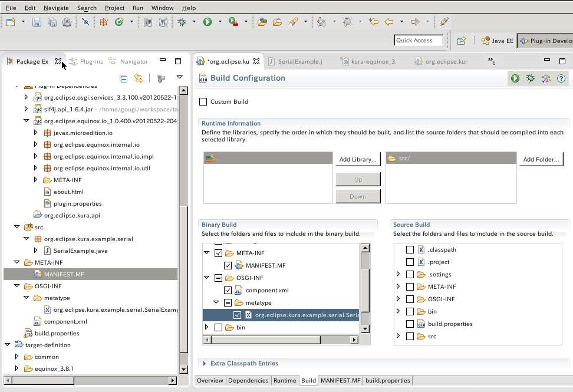Select the Plug-ins view tab
573x392 pixels.
(x=86, y=61)
